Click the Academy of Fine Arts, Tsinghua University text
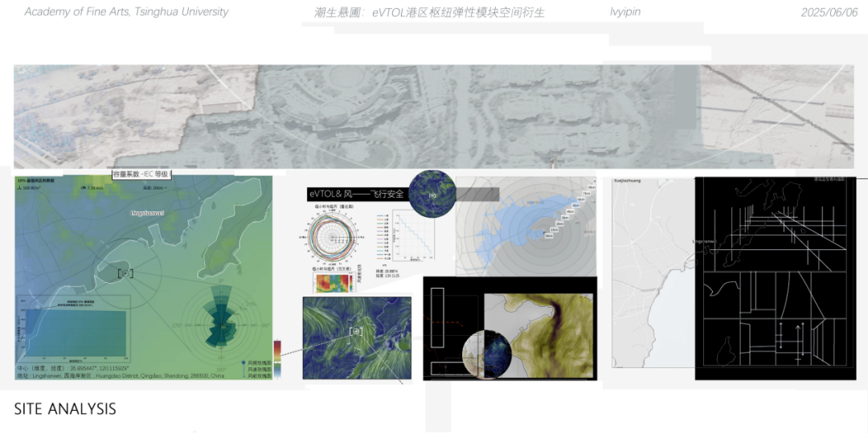The height and width of the screenshot is (434, 868). point(126,12)
